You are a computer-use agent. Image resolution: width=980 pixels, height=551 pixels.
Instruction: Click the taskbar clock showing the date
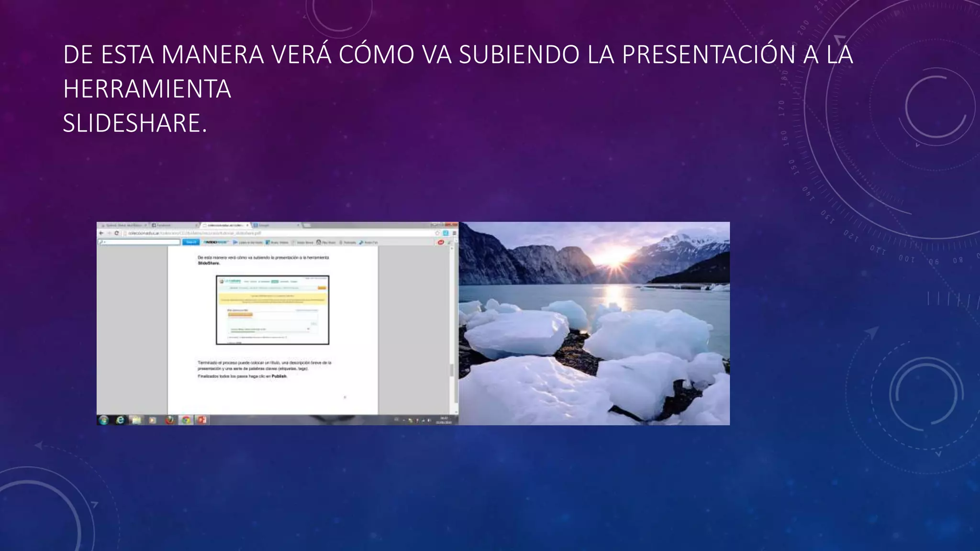click(x=444, y=420)
